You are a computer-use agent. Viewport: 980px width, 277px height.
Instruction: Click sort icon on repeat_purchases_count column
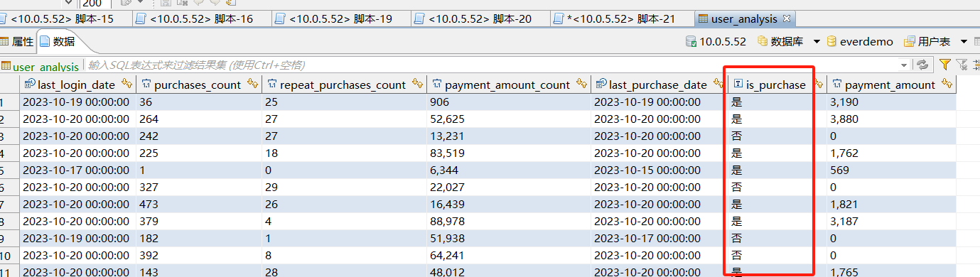pos(418,84)
